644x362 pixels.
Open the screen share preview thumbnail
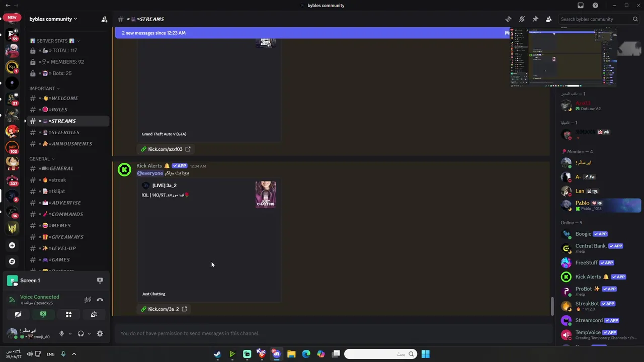click(x=563, y=57)
